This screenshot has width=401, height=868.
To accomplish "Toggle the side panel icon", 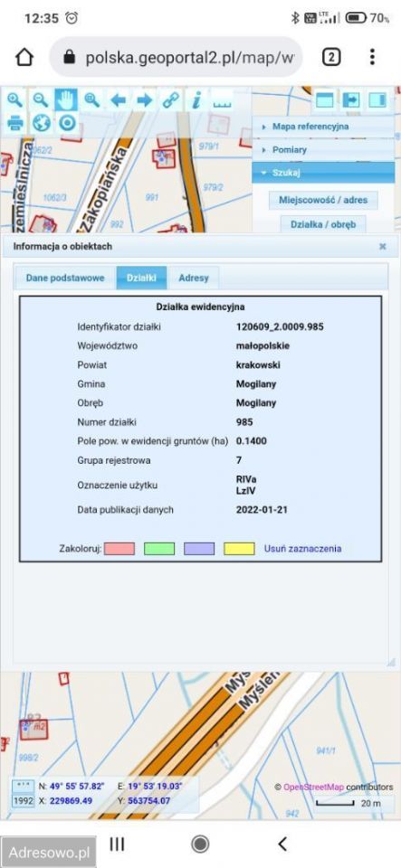I will point(377,99).
